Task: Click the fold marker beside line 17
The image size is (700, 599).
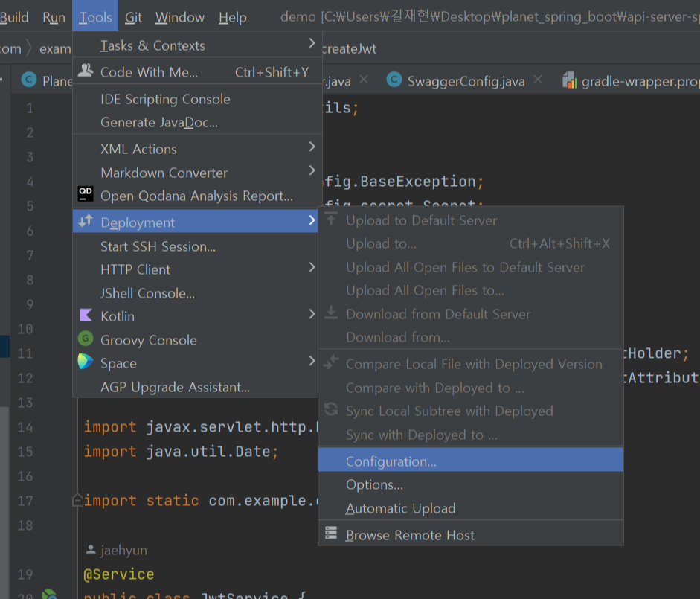Action: 77,500
